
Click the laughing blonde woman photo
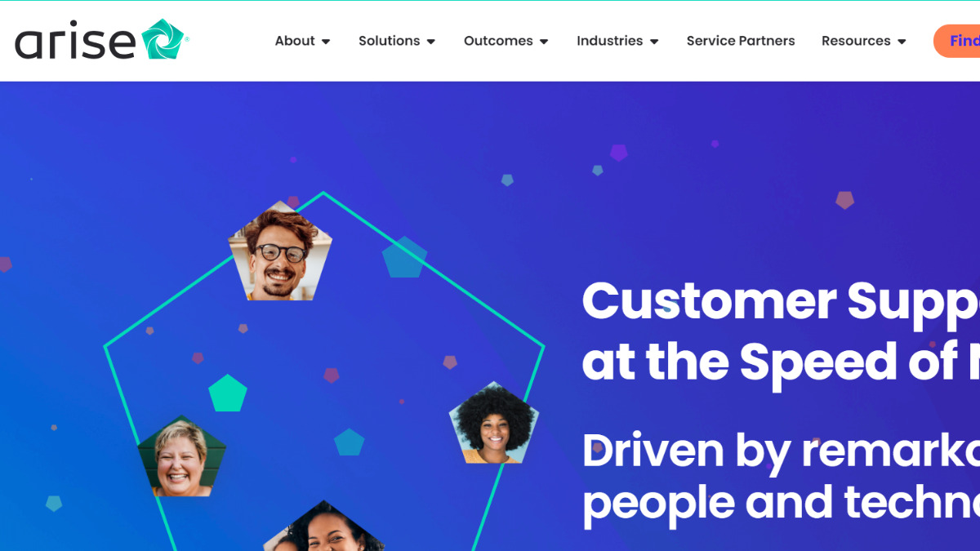pos(181,457)
